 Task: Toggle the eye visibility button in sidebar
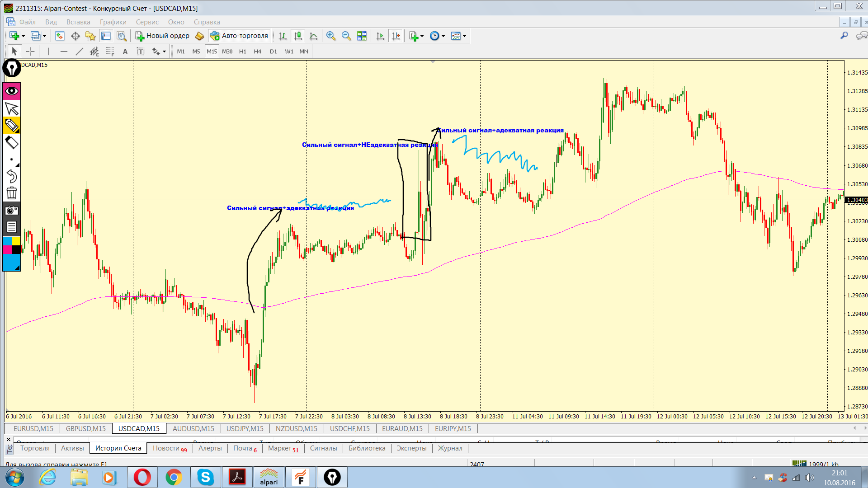[12, 91]
